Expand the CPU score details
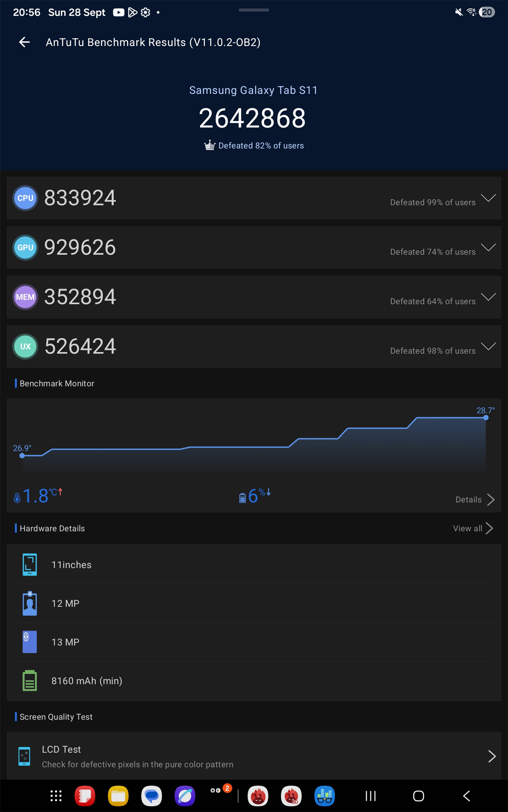This screenshot has height=812, width=508. point(488,198)
